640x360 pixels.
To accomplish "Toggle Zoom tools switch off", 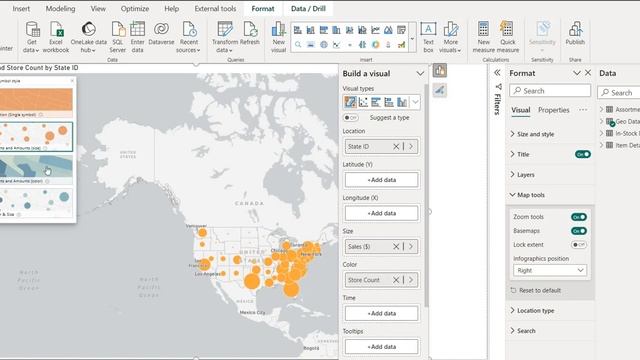I will point(579,217).
